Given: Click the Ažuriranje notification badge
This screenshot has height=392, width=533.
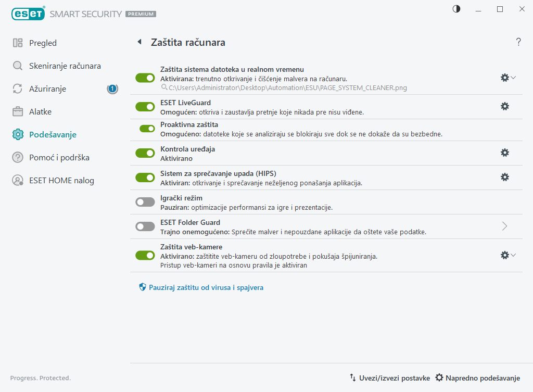Looking at the screenshot, I should click(112, 88).
